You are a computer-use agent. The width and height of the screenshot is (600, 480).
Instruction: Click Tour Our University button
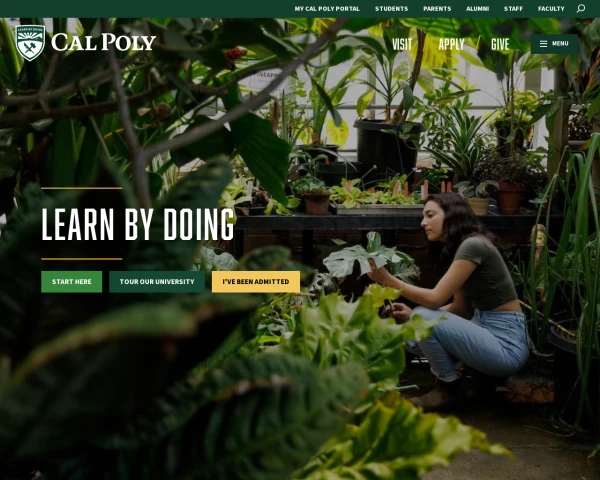click(x=157, y=282)
